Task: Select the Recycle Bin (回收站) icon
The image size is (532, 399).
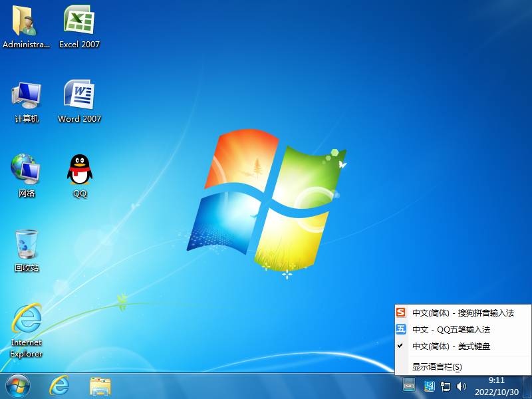Action: click(27, 245)
